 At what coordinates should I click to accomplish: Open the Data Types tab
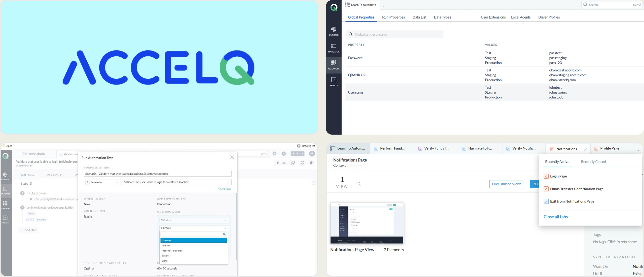pyautogui.click(x=442, y=17)
